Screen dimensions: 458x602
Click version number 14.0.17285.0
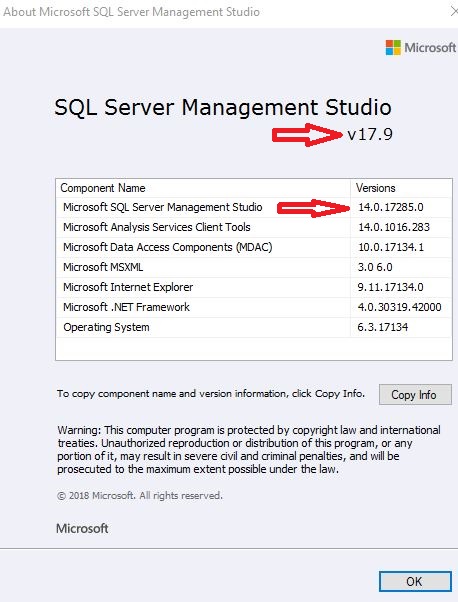pyautogui.click(x=390, y=207)
